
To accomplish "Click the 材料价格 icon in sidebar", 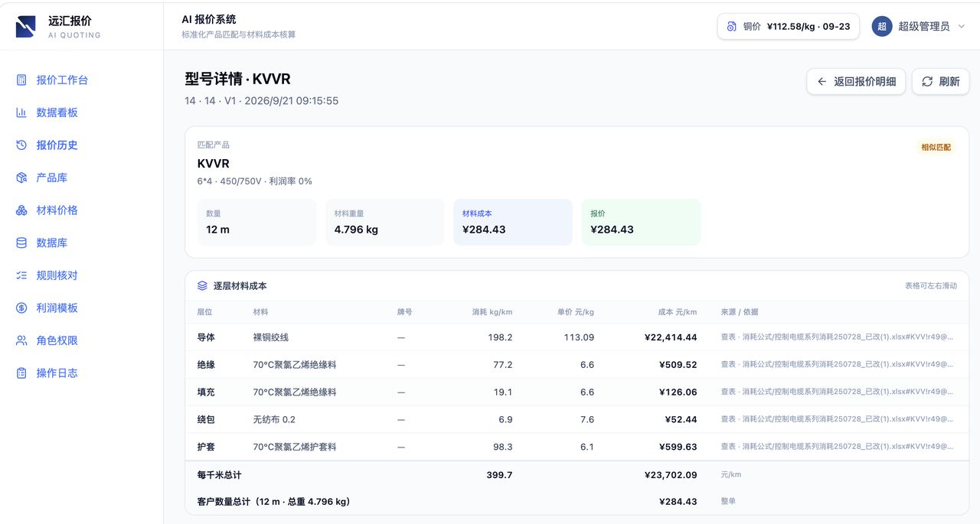I will (21, 210).
